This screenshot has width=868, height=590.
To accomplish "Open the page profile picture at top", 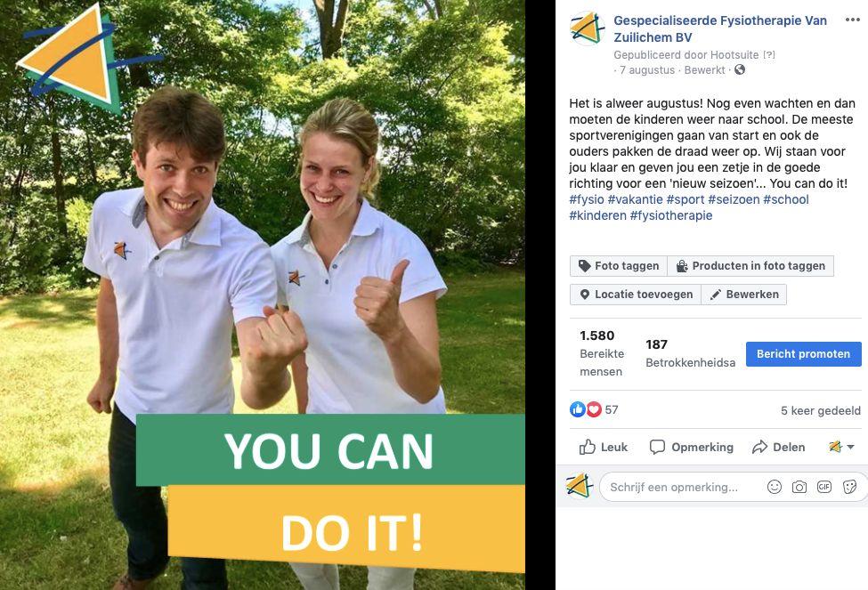I will 587,28.
